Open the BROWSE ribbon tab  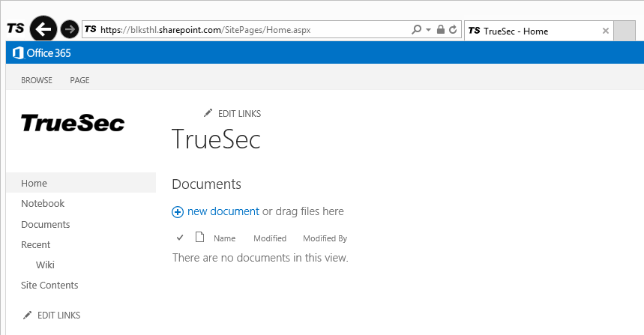37,80
